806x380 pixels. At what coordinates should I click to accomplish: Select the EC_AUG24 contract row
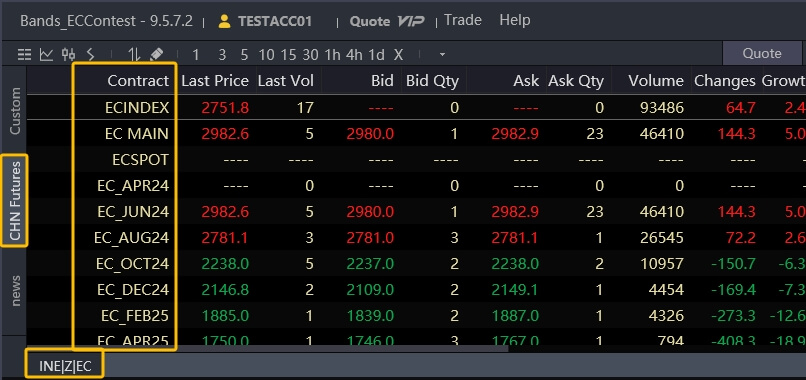tap(416, 238)
